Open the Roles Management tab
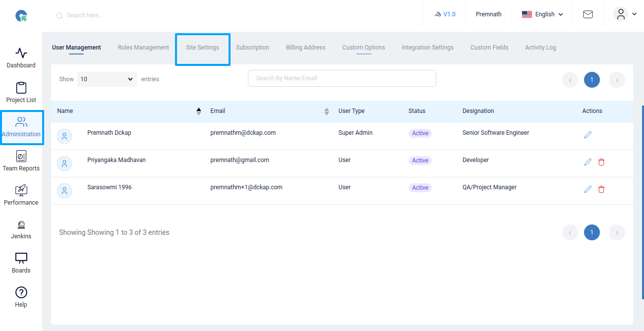 (143, 48)
